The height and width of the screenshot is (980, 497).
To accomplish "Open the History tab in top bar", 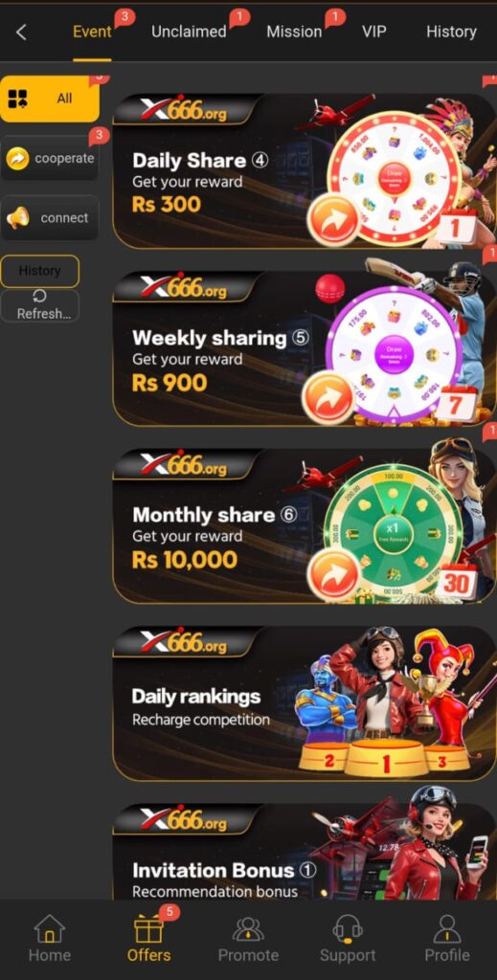I will pos(451,32).
